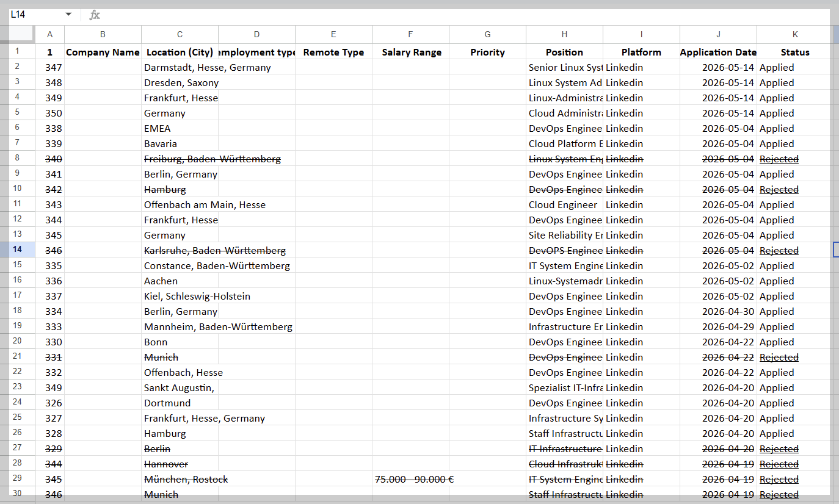Click the 'Company Name' header cell
The height and width of the screenshot is (504, 839).
(x=103, y=52)
